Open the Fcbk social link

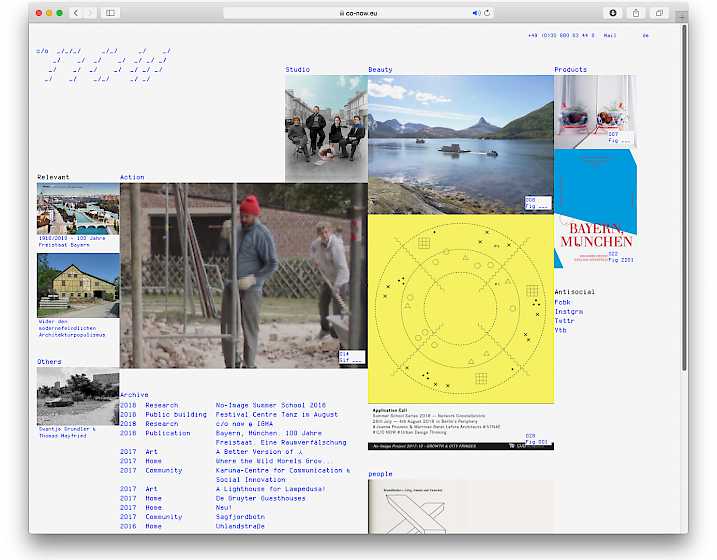(562, 302)
